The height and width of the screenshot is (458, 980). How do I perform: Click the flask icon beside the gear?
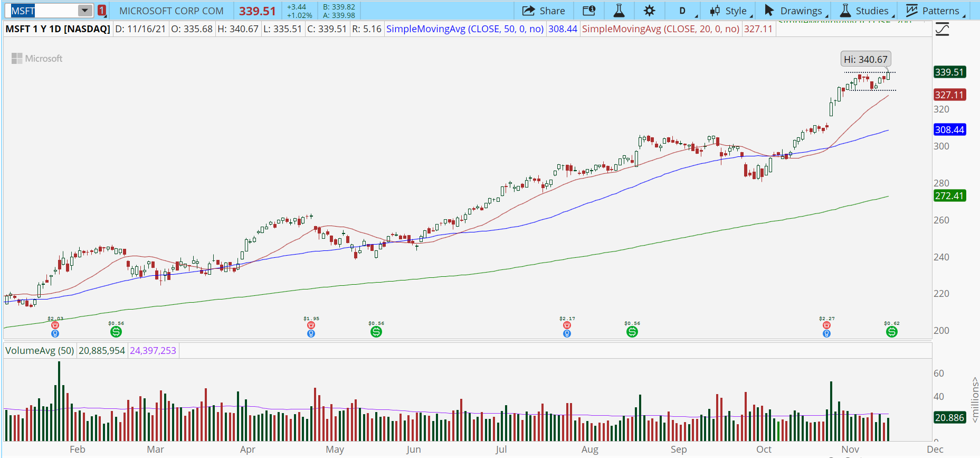(619, 11)
